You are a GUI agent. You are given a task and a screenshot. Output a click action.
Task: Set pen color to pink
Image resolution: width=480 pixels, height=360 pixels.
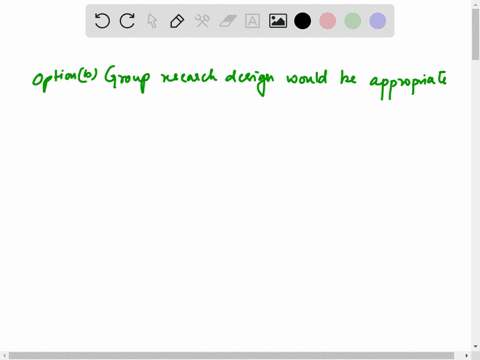328,21
